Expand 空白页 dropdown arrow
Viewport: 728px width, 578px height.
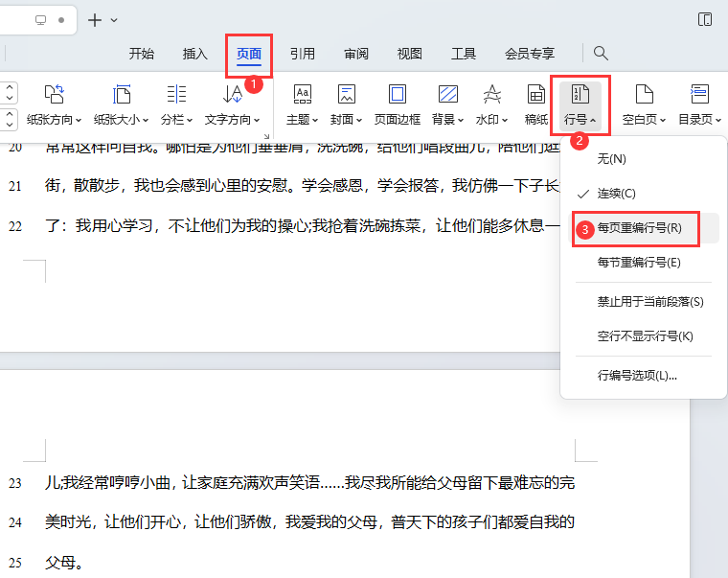point(663,120)
